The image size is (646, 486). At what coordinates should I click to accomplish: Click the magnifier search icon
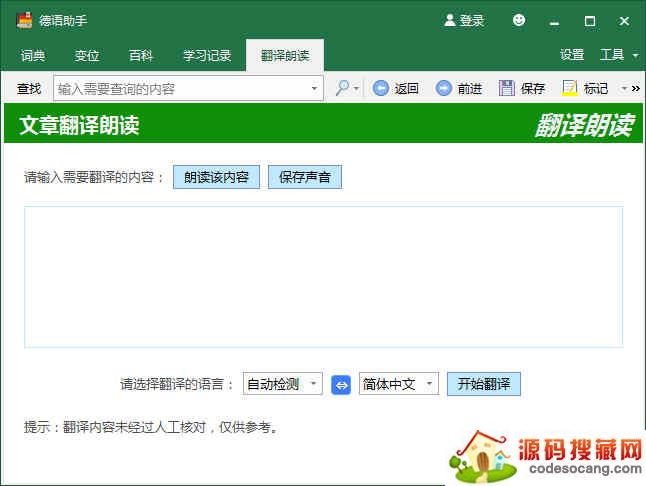click(x=343, y=88)
